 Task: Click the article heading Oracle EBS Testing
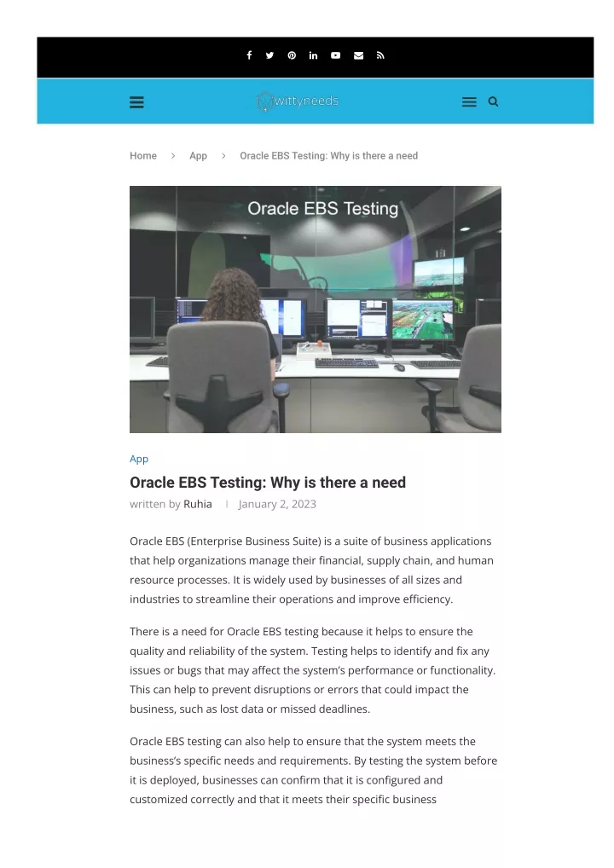[268, 482]
